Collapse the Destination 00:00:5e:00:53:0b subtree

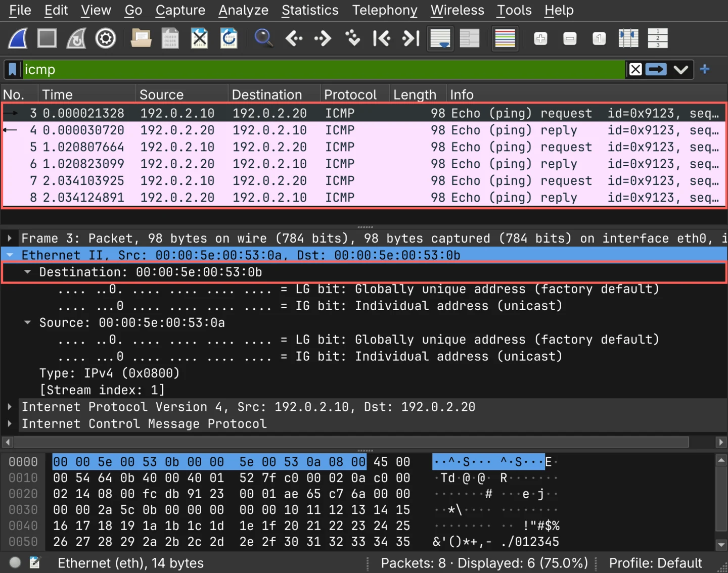point(28,272)
